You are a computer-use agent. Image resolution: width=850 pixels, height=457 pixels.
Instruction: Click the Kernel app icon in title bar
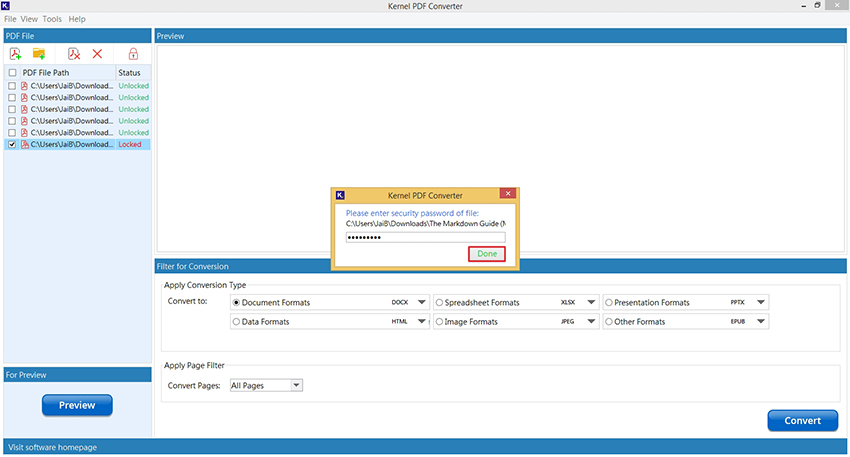pos(5,5)
